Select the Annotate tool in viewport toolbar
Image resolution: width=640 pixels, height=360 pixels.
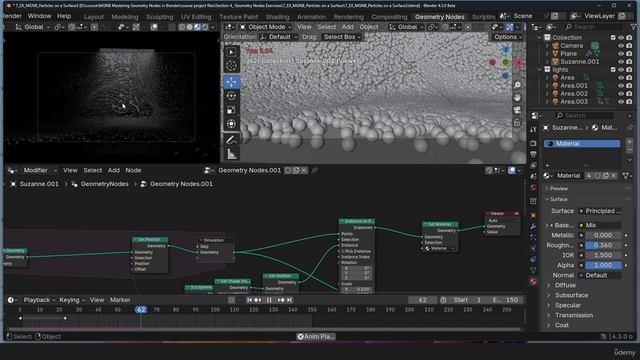point(231,140)
